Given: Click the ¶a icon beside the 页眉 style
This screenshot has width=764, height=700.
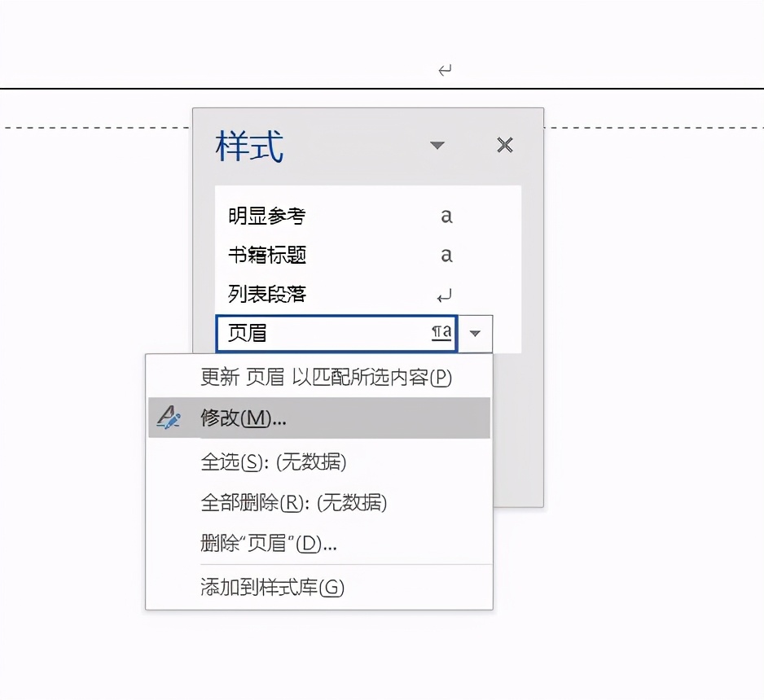Looking at the screenshot, I should click(440, 333).
